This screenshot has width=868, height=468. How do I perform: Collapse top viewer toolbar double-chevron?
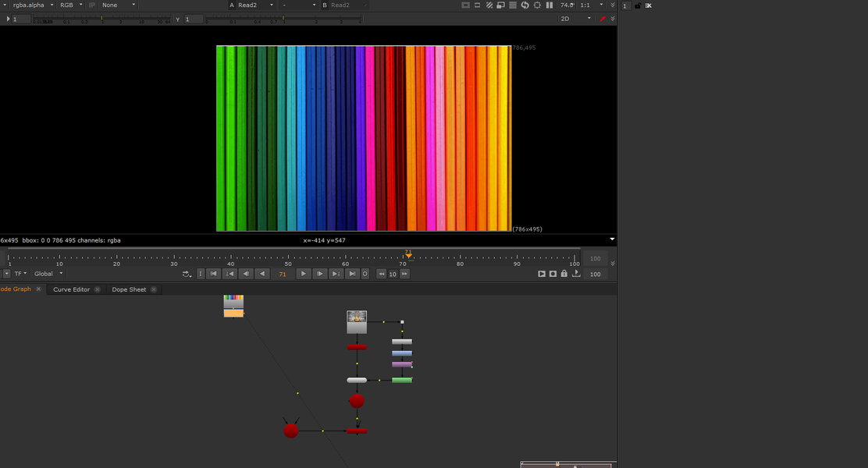tap(612, 5)
